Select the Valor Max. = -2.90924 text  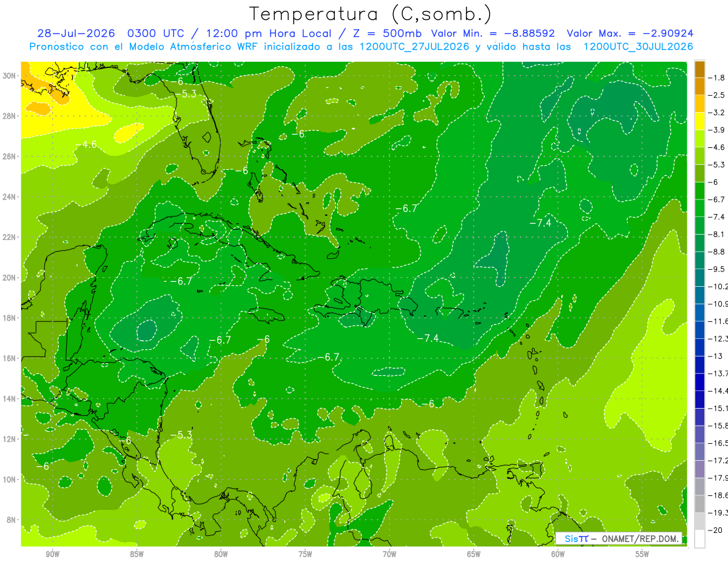point(630,33)
